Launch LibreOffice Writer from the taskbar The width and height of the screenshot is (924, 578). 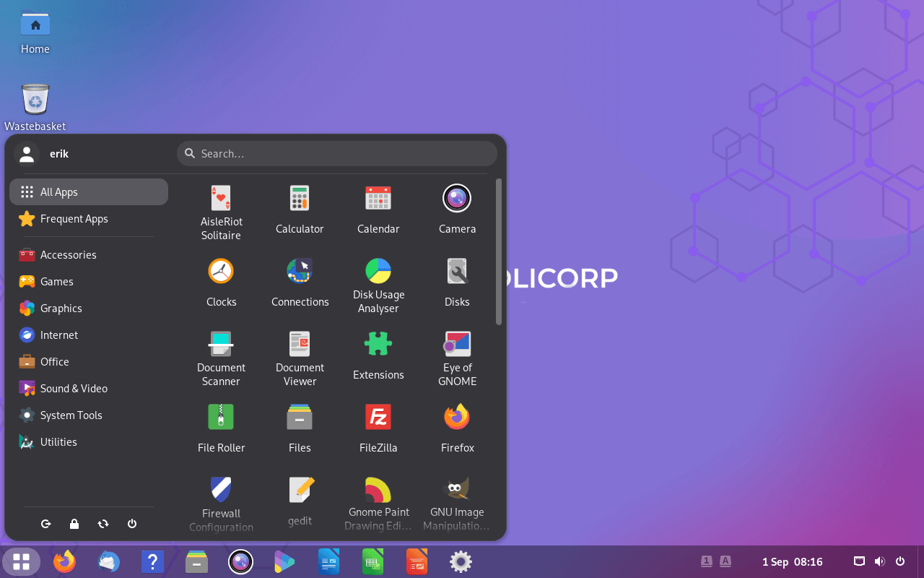[x=328, y=561]
